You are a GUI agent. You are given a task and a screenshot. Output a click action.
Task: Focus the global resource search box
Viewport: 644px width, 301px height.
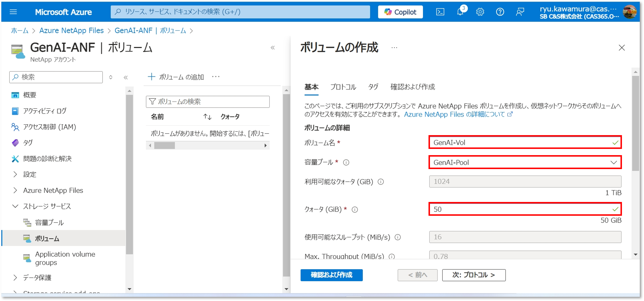point(240,12)
